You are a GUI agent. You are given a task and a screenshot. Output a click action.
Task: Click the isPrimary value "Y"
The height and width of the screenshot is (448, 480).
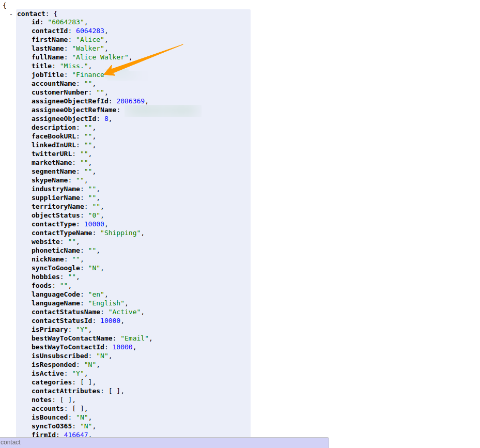[82, 330]
